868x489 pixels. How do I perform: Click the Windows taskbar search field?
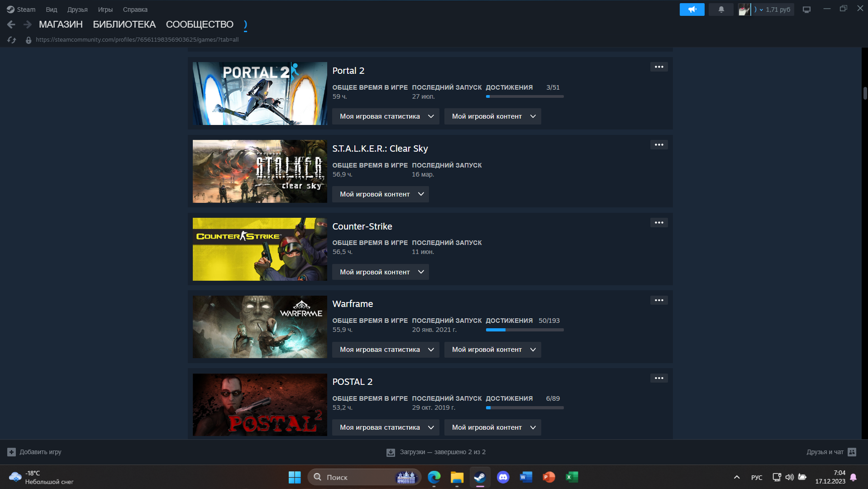tap(364, 477)
